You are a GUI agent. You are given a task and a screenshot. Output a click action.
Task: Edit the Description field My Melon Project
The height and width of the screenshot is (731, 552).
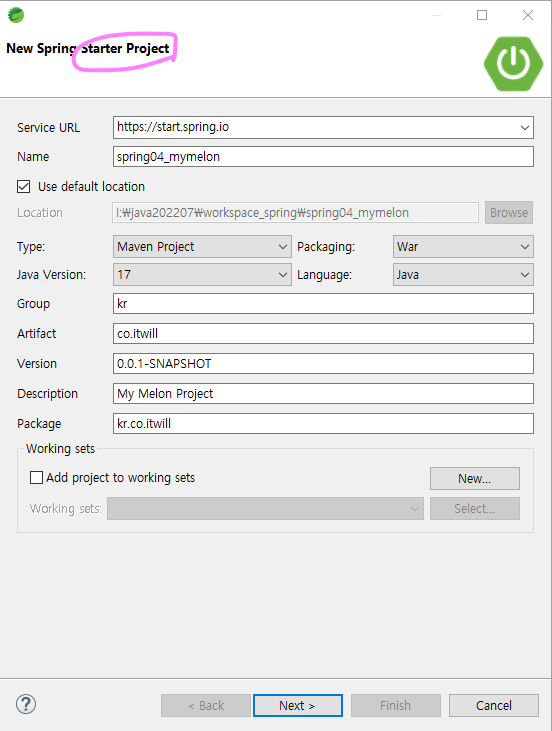click(x=323, y=393)
